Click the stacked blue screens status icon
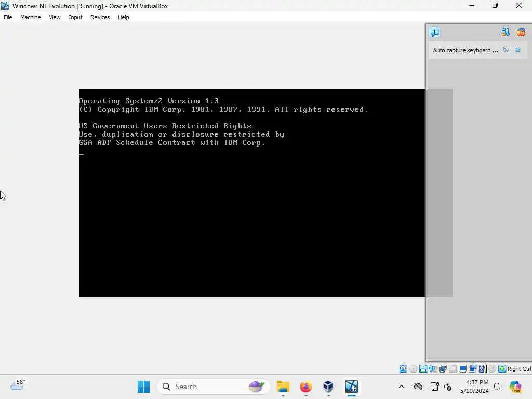The image size is (532, 399). tap(472, 369)
